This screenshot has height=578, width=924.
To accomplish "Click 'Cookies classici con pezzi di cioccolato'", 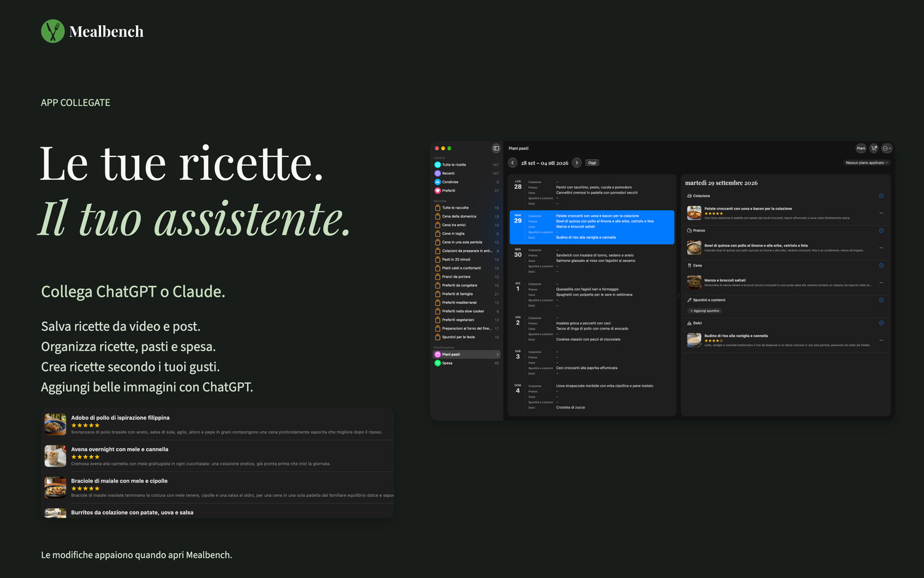I will click(588, 340).
